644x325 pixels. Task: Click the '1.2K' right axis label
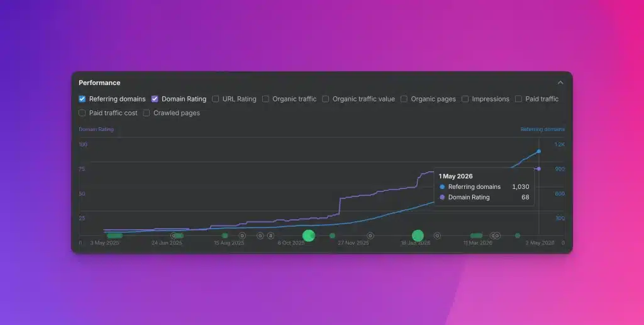[x=560, y=144]
